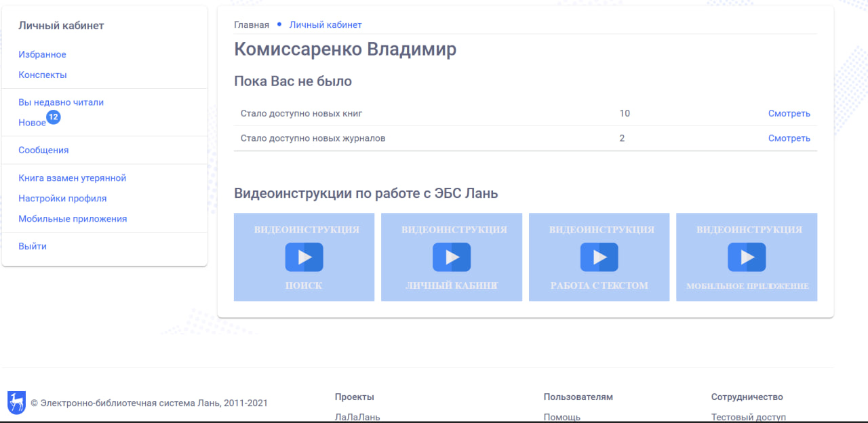Click the notification badge showing 12
This screenshot has width=868, height=423.
pyautogui.click(x=54, y=117)
